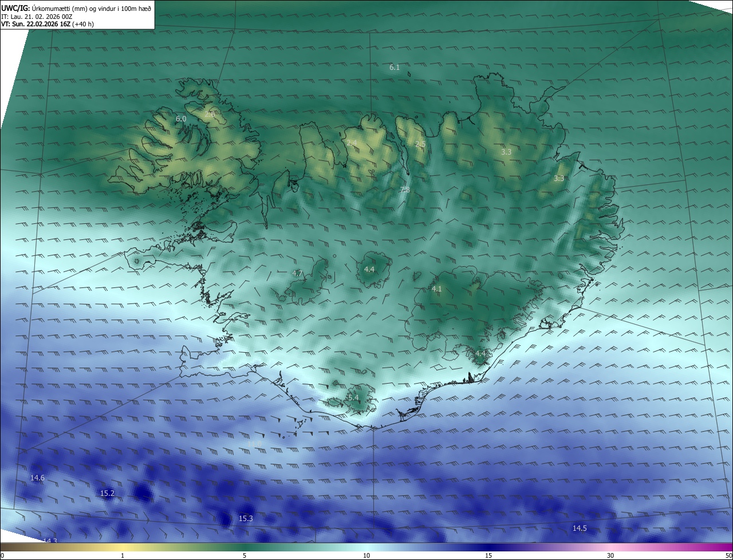Click the 15.2 value label over the sea
Image resolution: width=733 pixels, height=560 pixels.
click(107, 494)
